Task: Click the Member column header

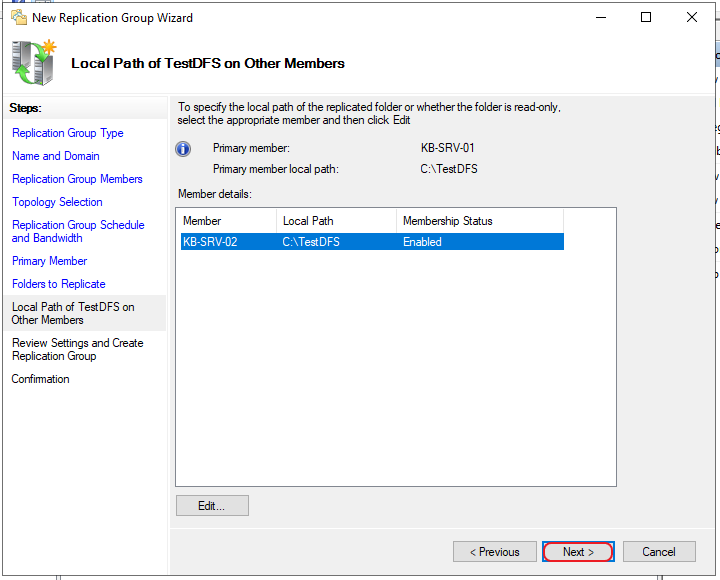Action: click(x=228, y=221)
